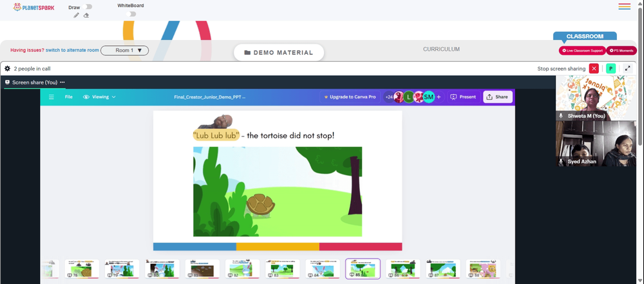The height and width of the screenshot is (284, 644).
Task: Open screen share options three dots
Action: pos(62,82)
